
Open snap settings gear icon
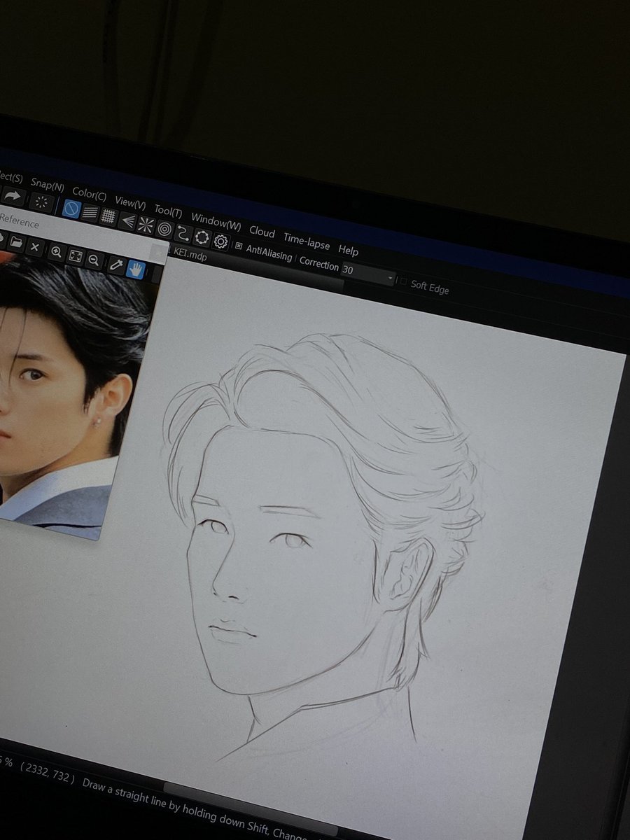[x=220, y=242]
